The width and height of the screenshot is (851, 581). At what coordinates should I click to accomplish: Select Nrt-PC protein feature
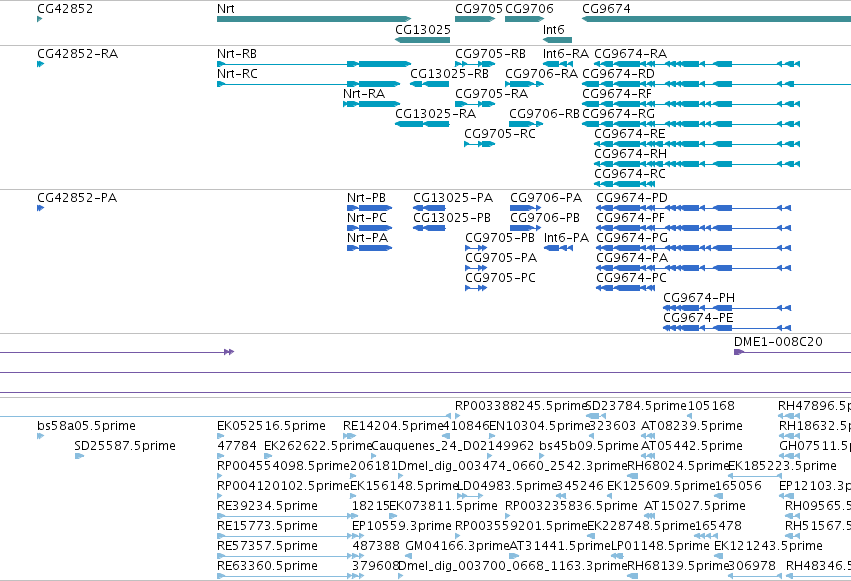[369, 228]
